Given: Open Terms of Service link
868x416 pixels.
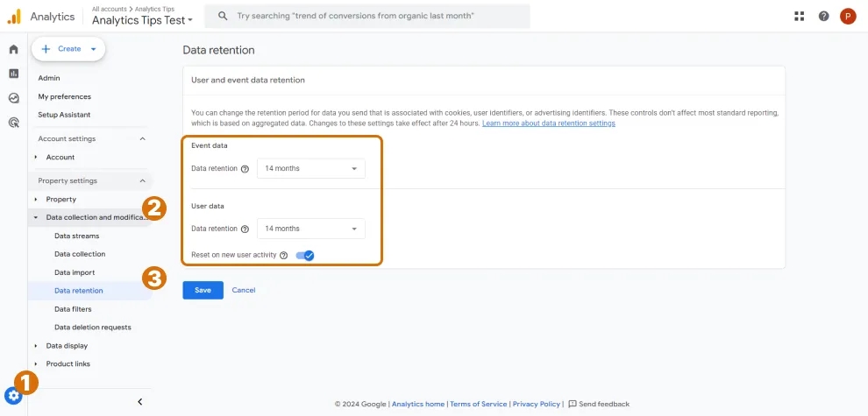Looking at the screenshot, I should (479, 404).
